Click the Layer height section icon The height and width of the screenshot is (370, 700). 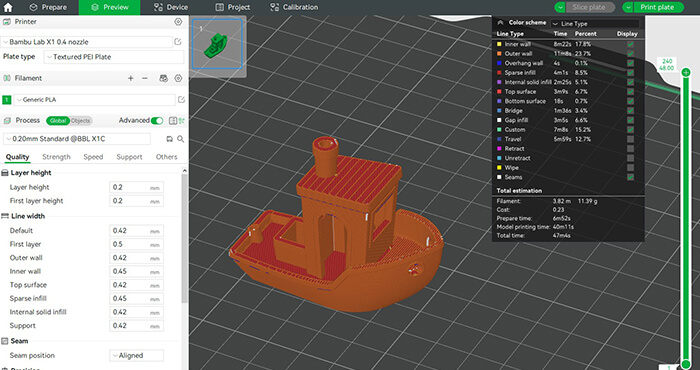point(5,173)
